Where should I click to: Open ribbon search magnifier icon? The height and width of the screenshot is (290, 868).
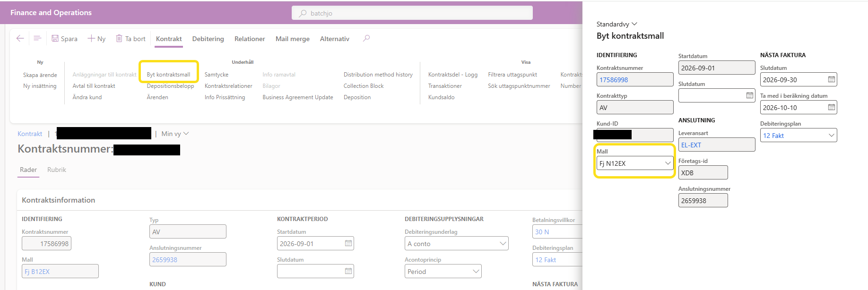click(x=366, y=38)
